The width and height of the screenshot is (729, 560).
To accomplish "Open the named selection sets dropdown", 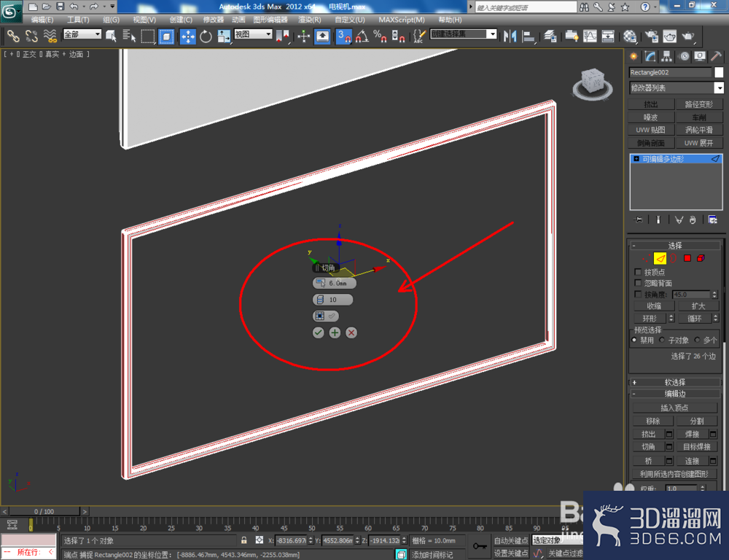I will click(x=464, y=34).
